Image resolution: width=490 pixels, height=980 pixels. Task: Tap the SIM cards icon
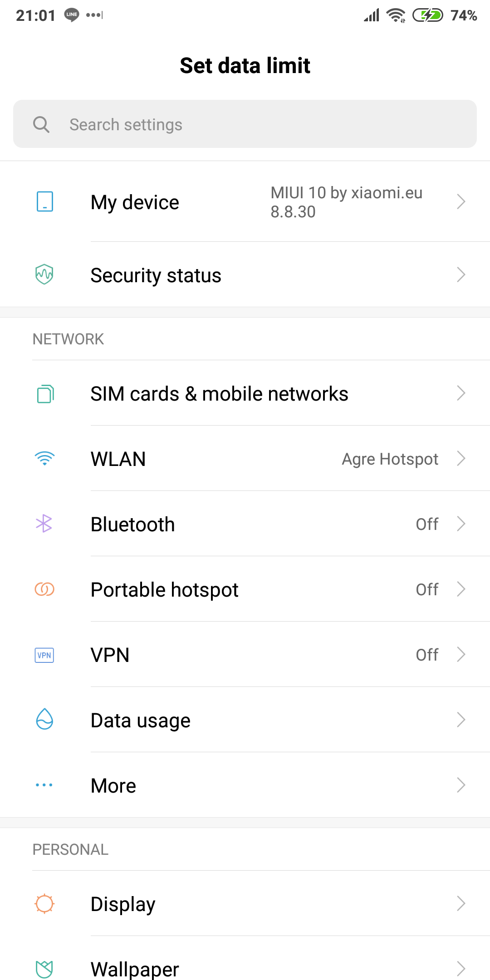coord(45,393)
